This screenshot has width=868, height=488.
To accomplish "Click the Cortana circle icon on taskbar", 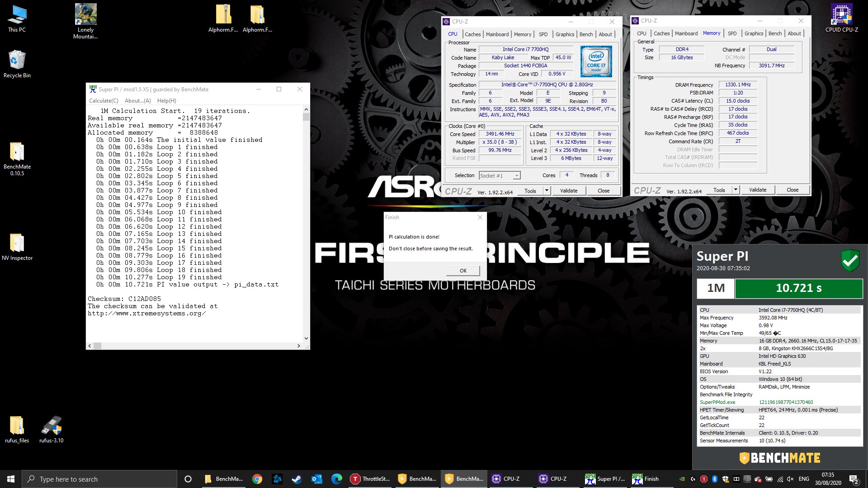I will tap(188, 479).
